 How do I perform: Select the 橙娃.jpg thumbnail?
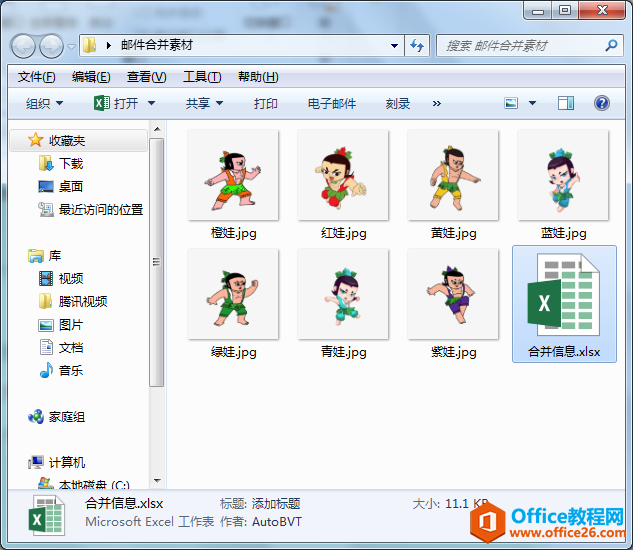pos(233,175)
